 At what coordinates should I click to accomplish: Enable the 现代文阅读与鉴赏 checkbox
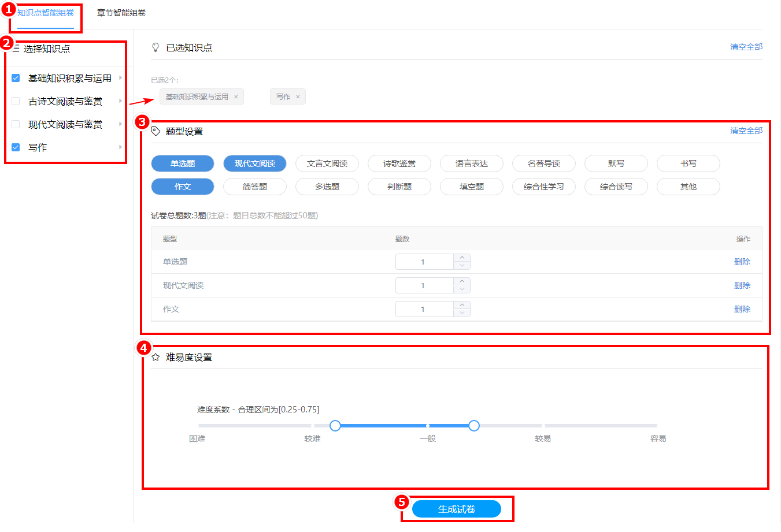(16, 124)
